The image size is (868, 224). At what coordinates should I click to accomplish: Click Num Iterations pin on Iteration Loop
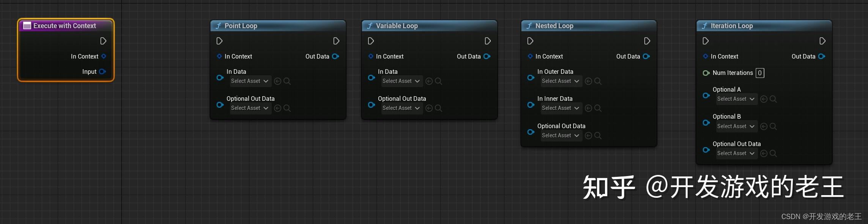click(706, 73)
